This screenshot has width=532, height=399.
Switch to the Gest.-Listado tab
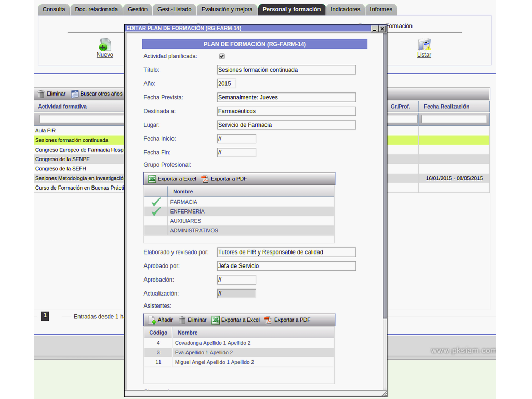(x=175, y=9)
